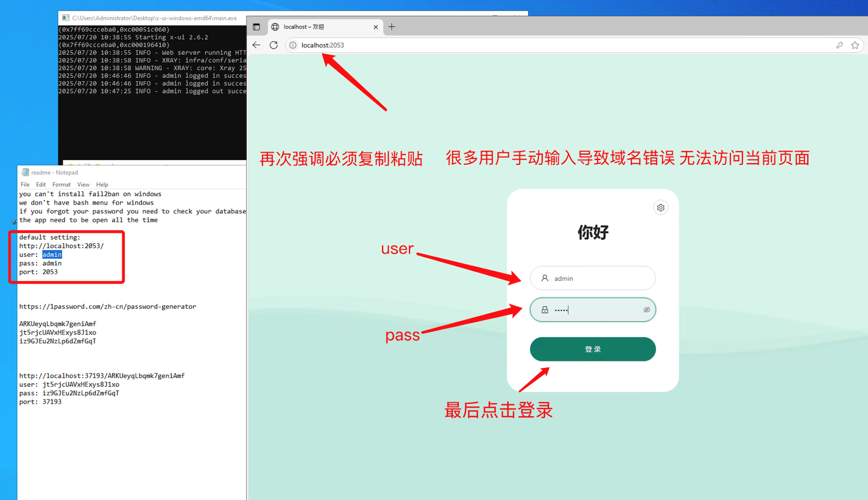Toggle password visibility eye icon
The width and height of the screenshot is (868, 500).
pos(647,310)
